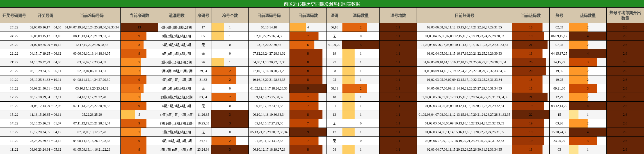644x154 pixels.
Task: Click period cell 22122
Action: [x=14, y=53]
